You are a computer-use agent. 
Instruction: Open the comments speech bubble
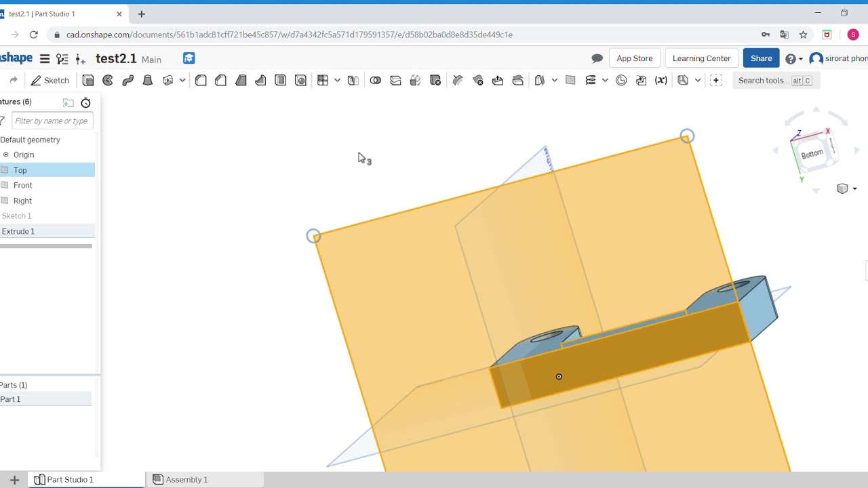click(x=597, y=58)
